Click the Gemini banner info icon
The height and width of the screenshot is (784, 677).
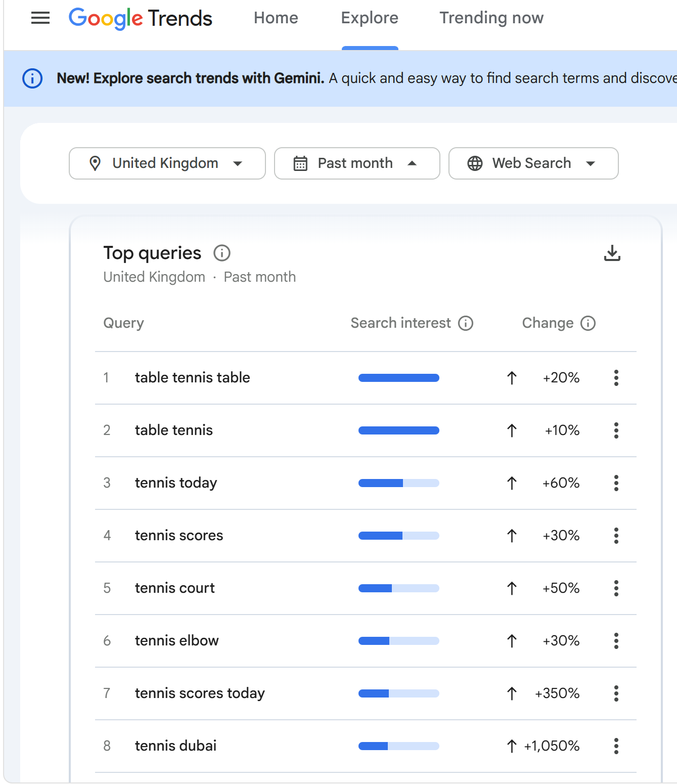[x=32, y=78]
